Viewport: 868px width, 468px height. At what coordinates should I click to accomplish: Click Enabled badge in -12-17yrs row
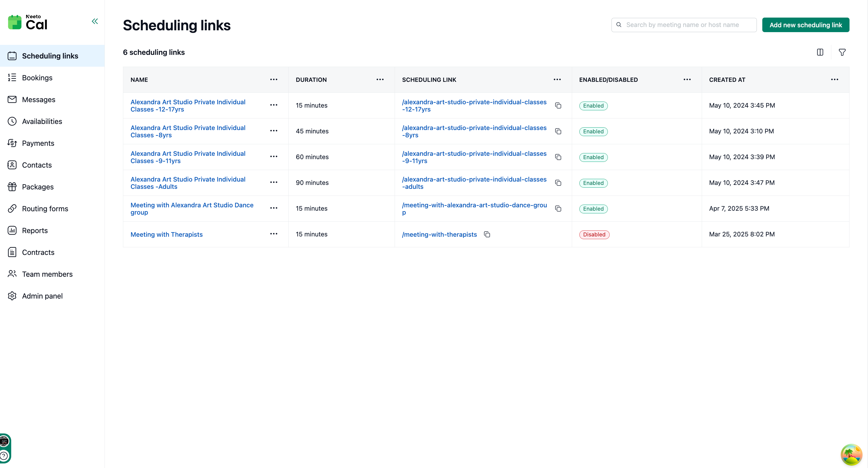pos(593,106)
